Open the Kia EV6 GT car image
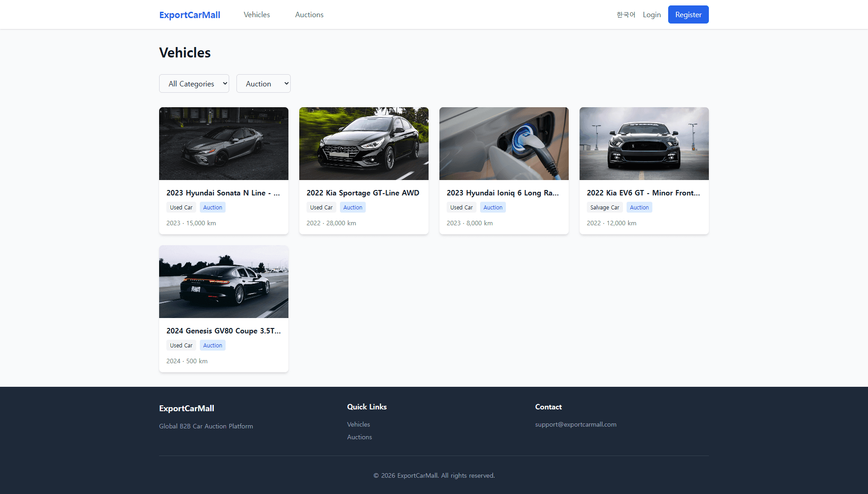 click(644, 143)
